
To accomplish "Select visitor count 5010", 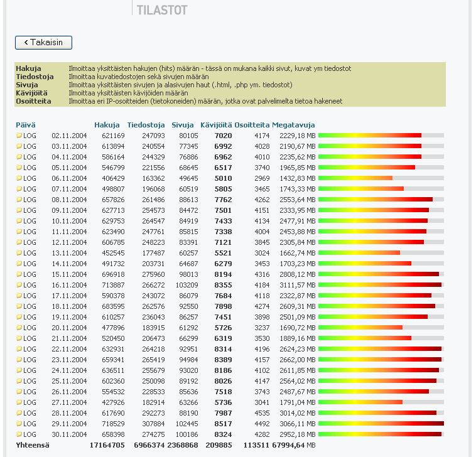I will pyautogui.click(x=223, y=178).
